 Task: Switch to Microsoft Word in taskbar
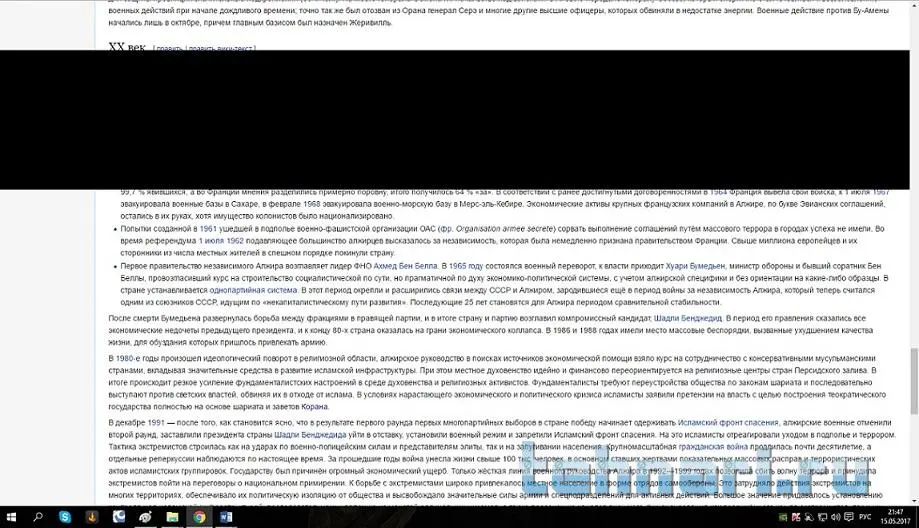coord(226,517)
